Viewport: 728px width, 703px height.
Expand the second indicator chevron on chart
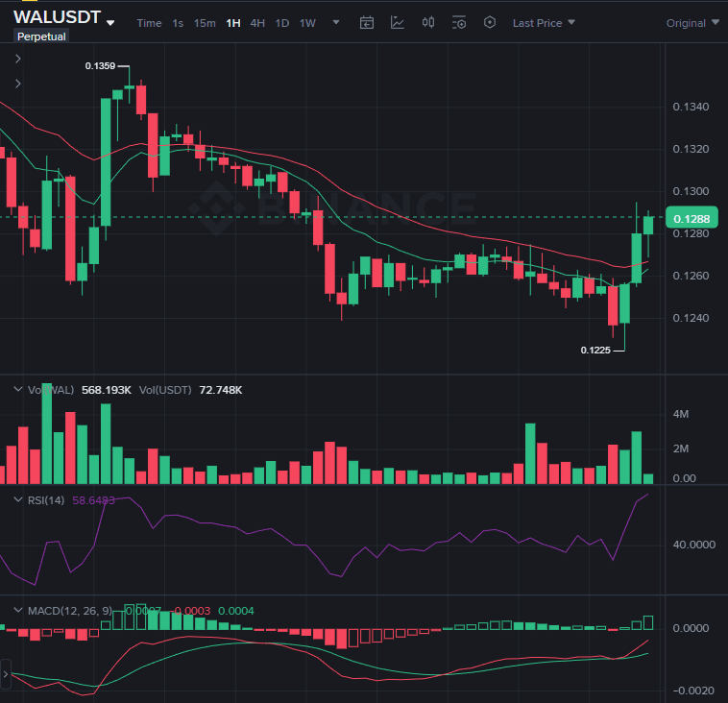(x=17, y=84)
